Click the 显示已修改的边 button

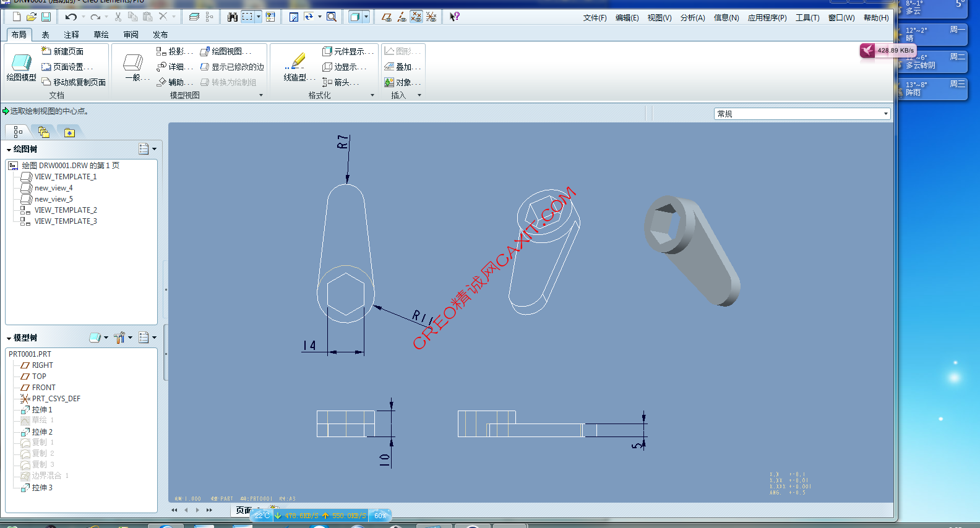pyautogui.click(x=232, y=67)
